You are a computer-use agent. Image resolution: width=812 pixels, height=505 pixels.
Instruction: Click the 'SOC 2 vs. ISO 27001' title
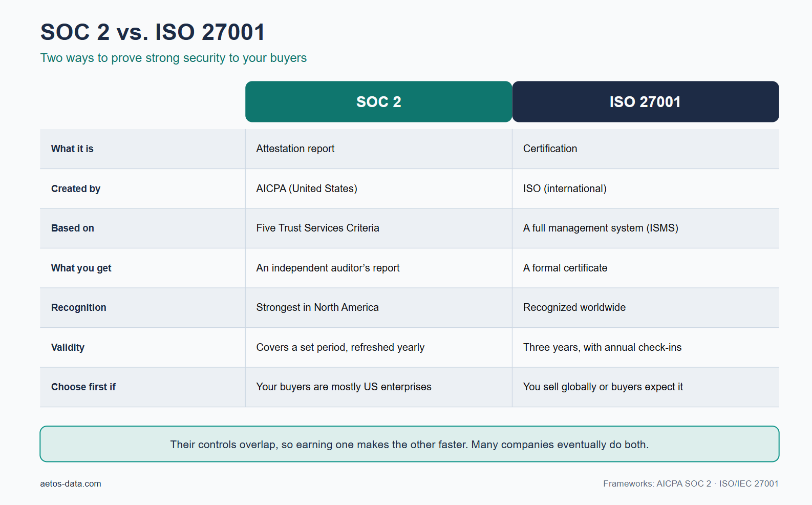(153, 32)
